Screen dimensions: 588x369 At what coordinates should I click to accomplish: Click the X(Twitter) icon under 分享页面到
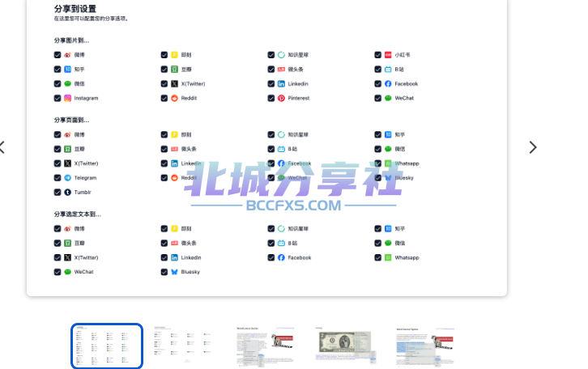point(67,163)
